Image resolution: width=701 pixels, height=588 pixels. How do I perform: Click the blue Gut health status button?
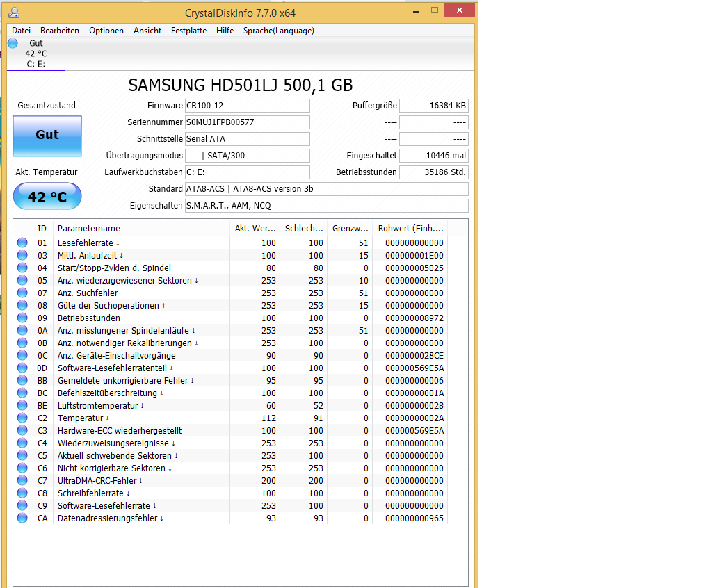(47, 136)
